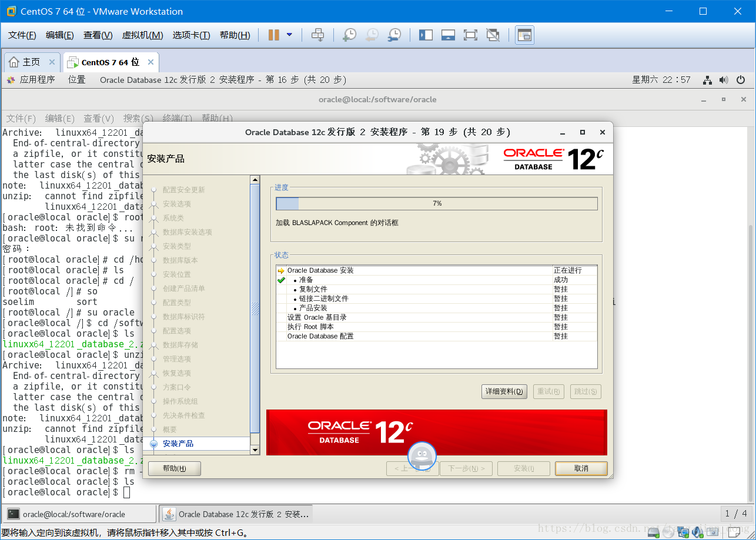Open the VMware 编辑(E) menu
The image size is (756, 540).
(60, 35)
